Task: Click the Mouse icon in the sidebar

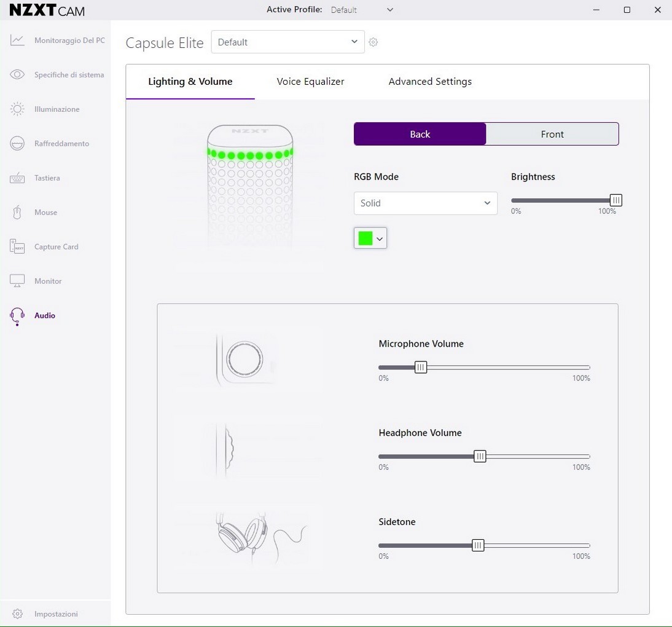Action: tap(17, 213)
